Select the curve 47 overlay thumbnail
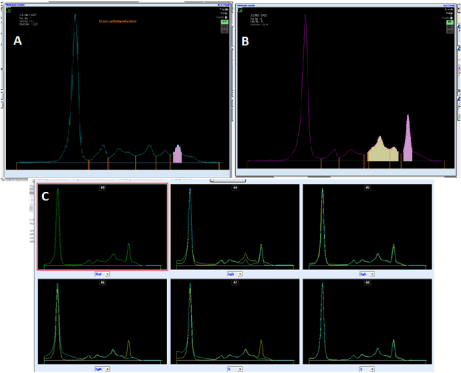This screenshot has width=461, height=373. point(235,322)
